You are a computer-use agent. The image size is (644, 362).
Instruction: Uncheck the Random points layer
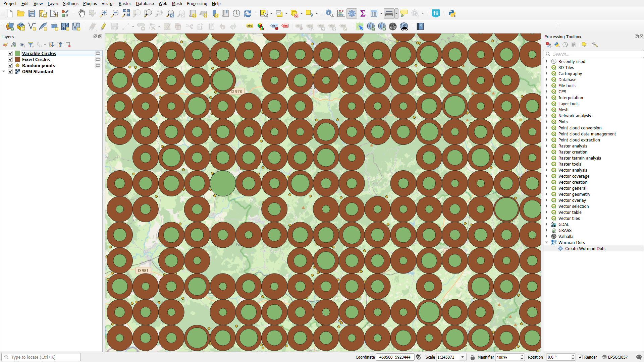pyautogui.click(x=10, y=65)
